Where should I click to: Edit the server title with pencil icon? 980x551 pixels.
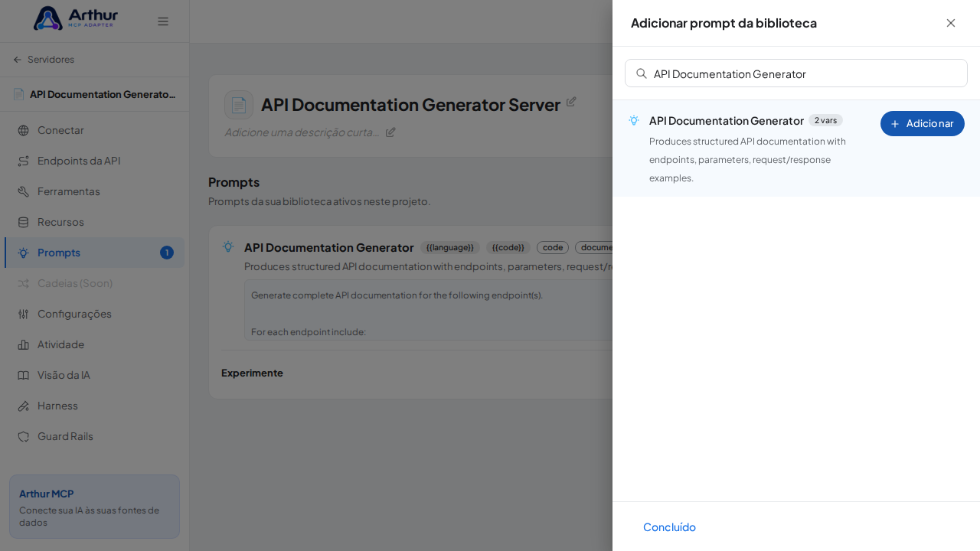tap(571, 102)
